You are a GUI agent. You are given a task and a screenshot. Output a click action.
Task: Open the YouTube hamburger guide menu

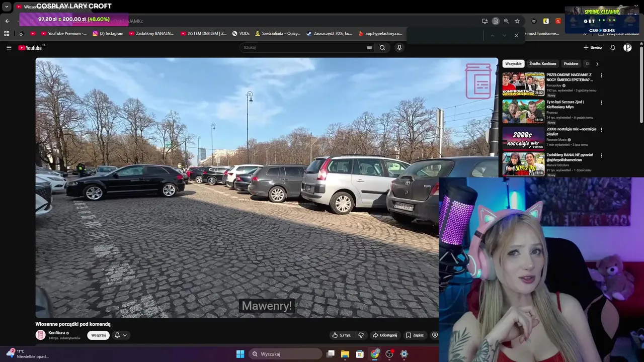point(9,48)
